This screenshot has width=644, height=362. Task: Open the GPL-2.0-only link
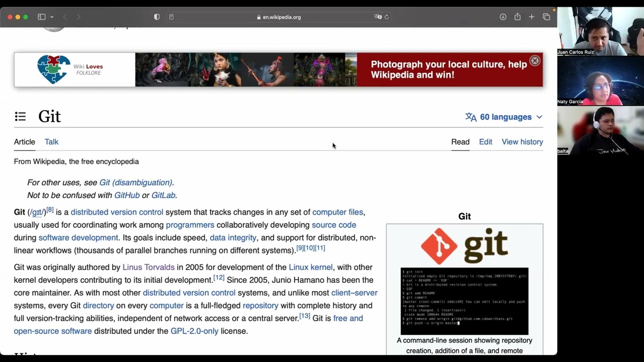194,331
